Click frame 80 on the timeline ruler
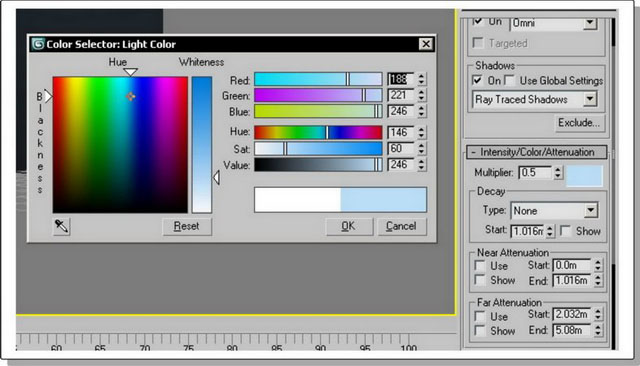 click(232, 348)
